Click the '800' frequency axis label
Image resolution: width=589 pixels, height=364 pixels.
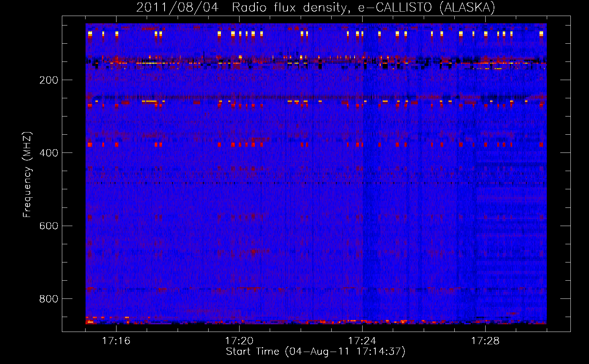tap(48, 299)
